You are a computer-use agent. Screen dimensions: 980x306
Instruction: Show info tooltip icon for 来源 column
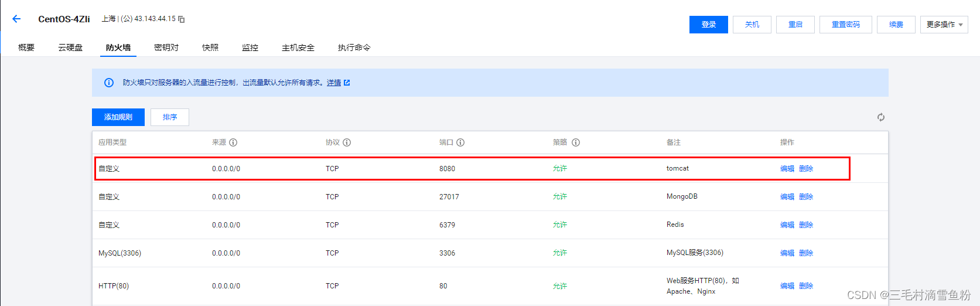(233, 142)
